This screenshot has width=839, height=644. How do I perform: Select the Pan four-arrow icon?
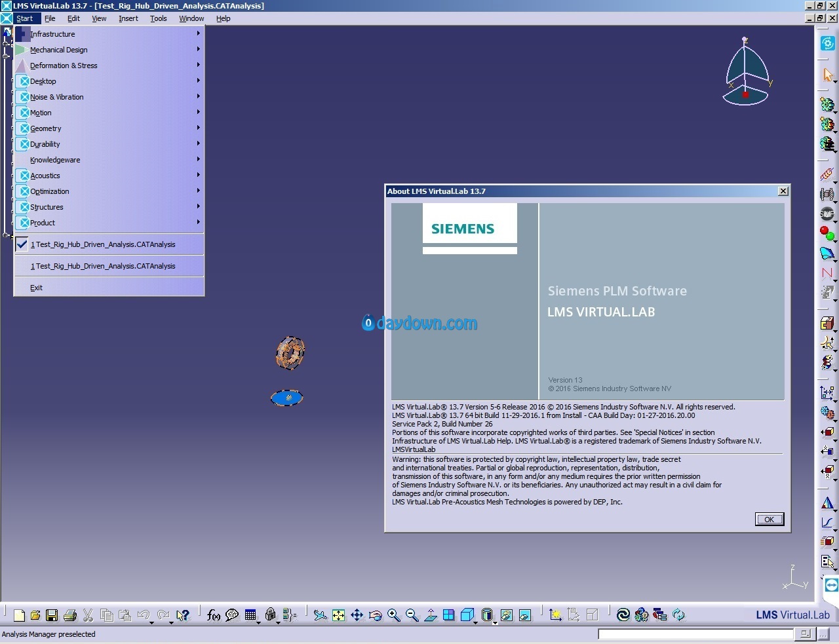point(357,615)
